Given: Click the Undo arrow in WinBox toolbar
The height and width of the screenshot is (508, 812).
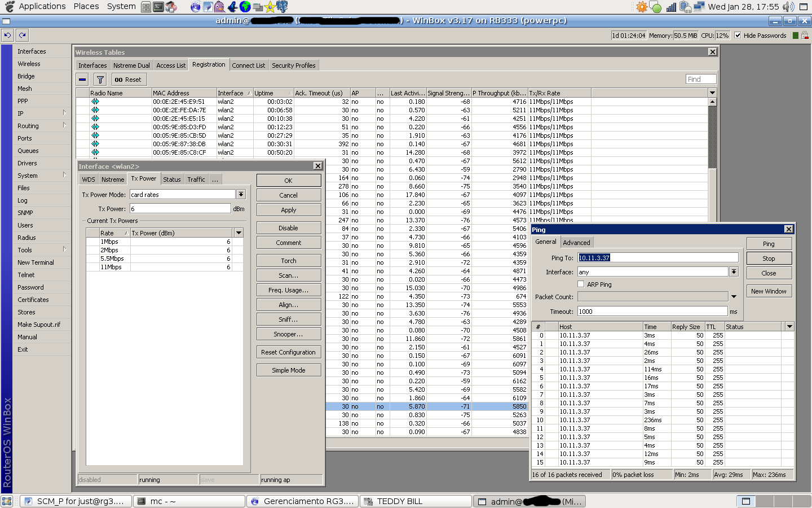Looking at the screenshot, I should tap(7, 35).
